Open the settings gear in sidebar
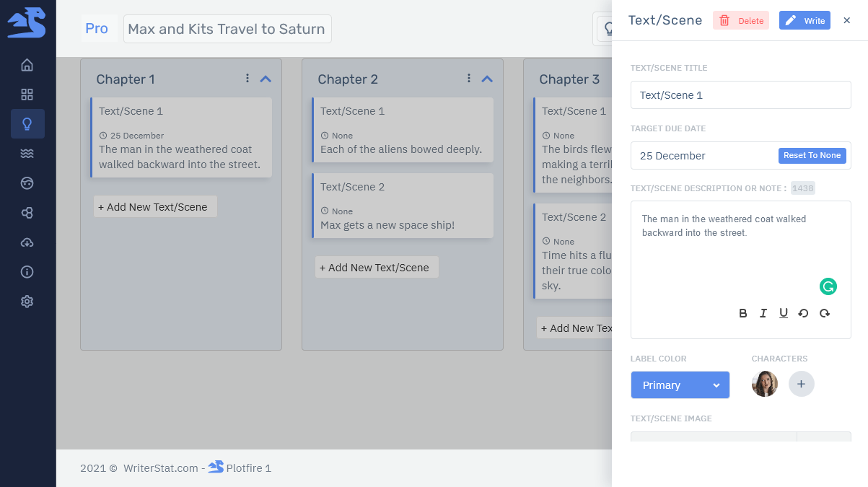The width and height of the screenshot is (868, 487). 27,302
